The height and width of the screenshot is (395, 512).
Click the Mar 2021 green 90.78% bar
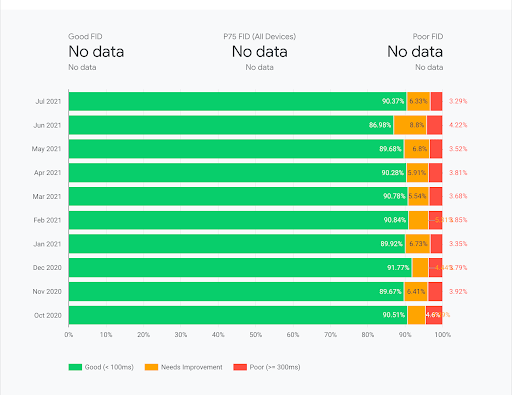pos(238,196)
